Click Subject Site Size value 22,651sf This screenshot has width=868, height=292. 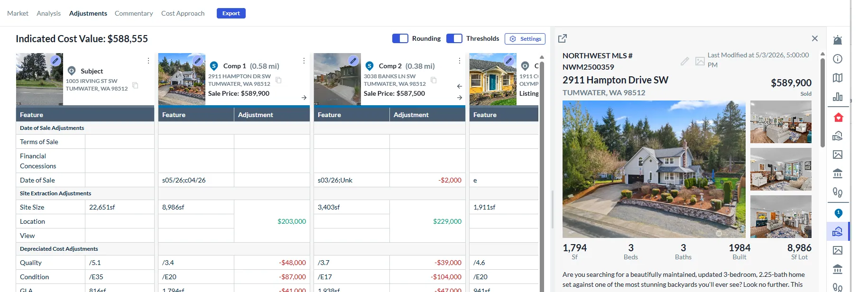(x=102, y=207)
